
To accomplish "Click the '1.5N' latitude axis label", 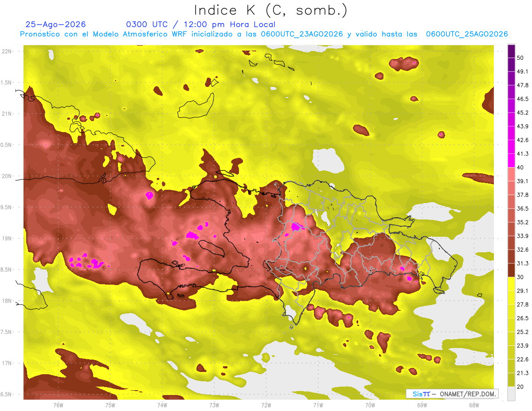I will pos(7,82).
